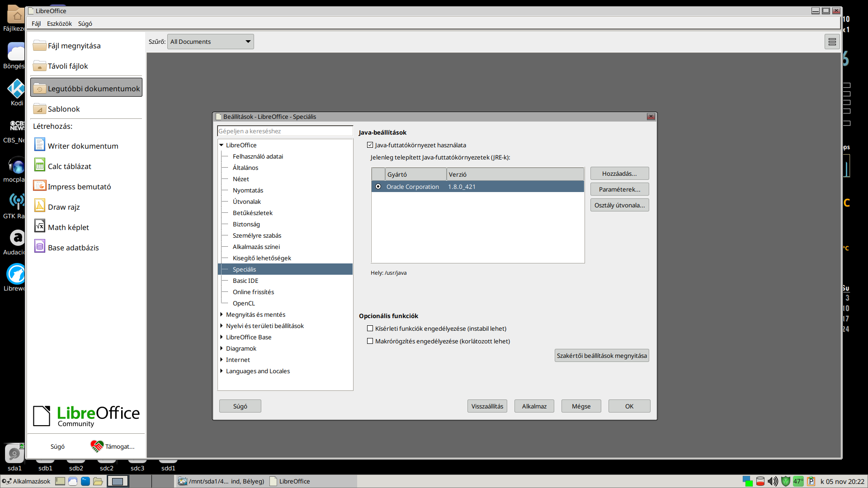Click Szakértői beállítások megnyitása button
868x488 pixels.
(x=602, y=356)
